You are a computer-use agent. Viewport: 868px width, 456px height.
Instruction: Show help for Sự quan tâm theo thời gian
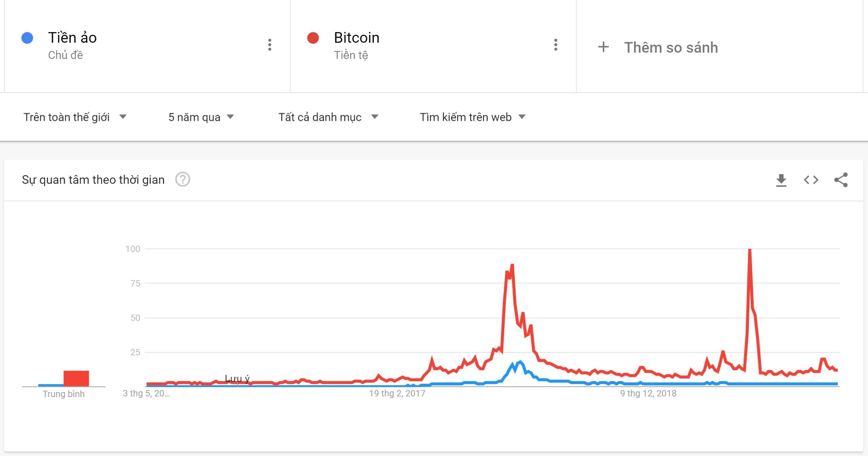[182, 180]
